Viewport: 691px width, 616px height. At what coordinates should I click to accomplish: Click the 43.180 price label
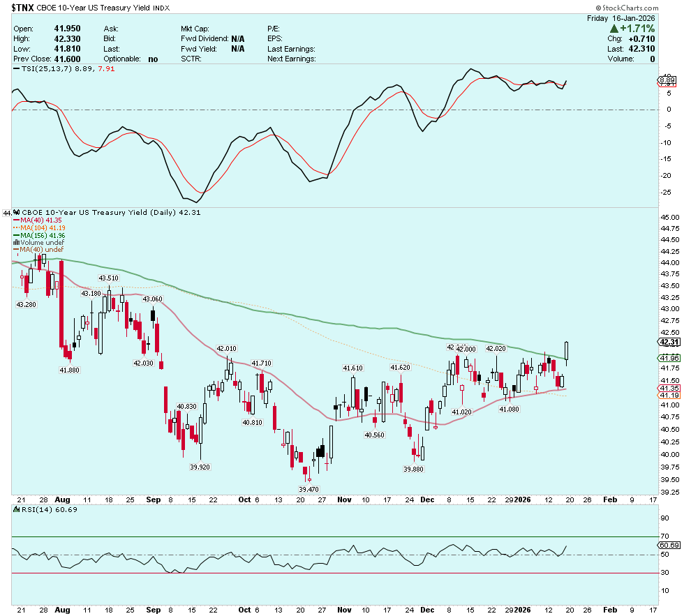coord(91,293)
